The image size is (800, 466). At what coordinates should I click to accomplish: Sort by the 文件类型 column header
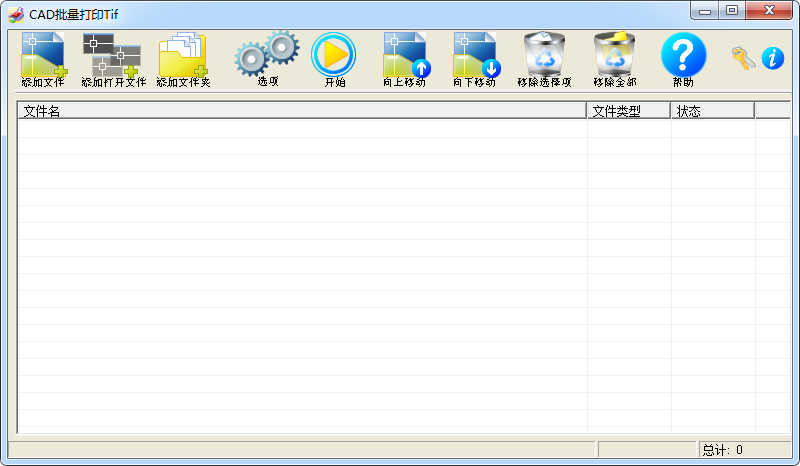(628, 111)
